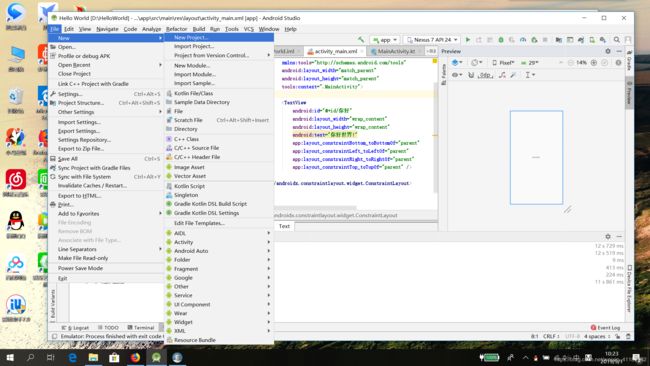
Task: Click Invalidate Caches / Restart
Action: tap(106, 186)
